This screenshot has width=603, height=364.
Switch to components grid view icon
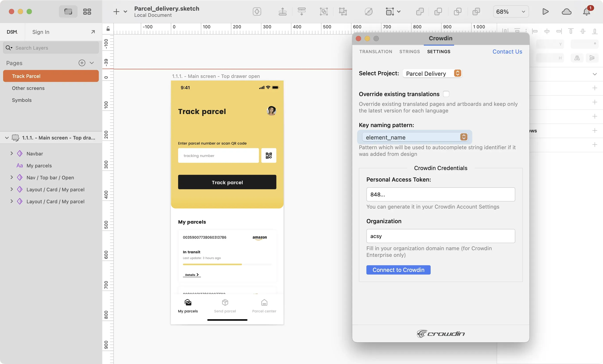(x=87, y=12)
